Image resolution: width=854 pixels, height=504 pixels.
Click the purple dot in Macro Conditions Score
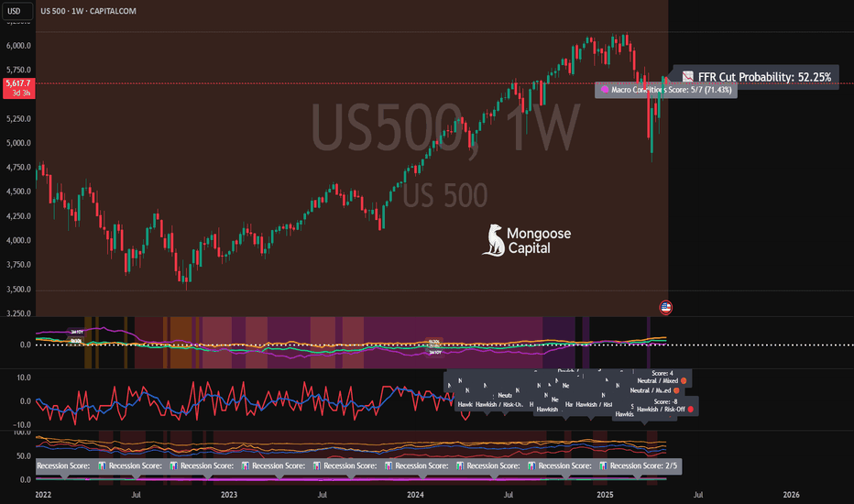click(x=604, y=90)
